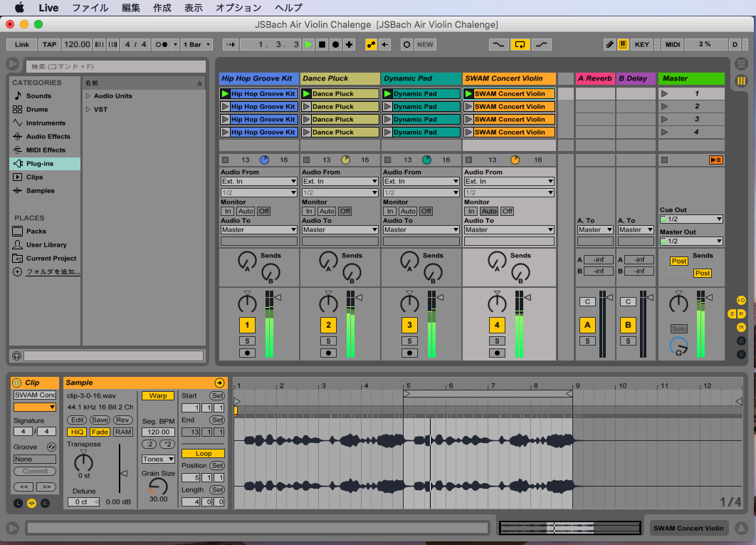
Task: Expand the Audio Units folder
Action: click(x=88, y=95)
